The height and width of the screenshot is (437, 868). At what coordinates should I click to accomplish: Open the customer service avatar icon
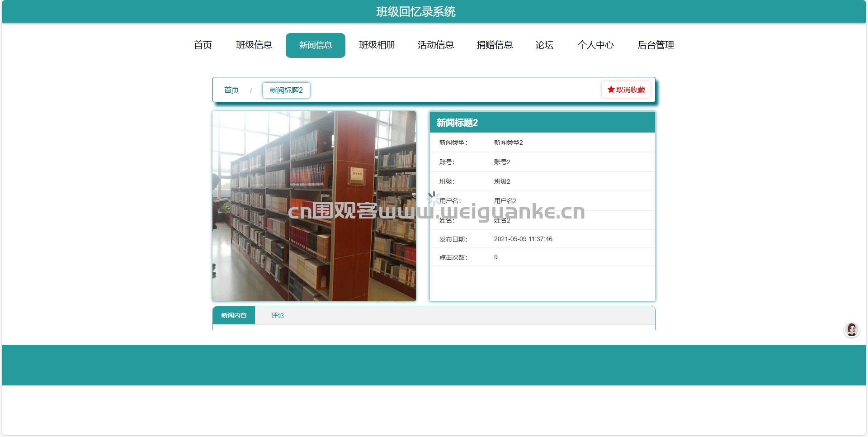pyautogui.click(x=852, y=329)
